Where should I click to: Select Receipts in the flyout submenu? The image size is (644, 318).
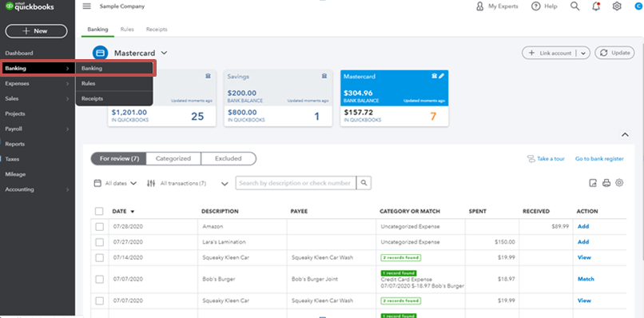coord(114,98)
